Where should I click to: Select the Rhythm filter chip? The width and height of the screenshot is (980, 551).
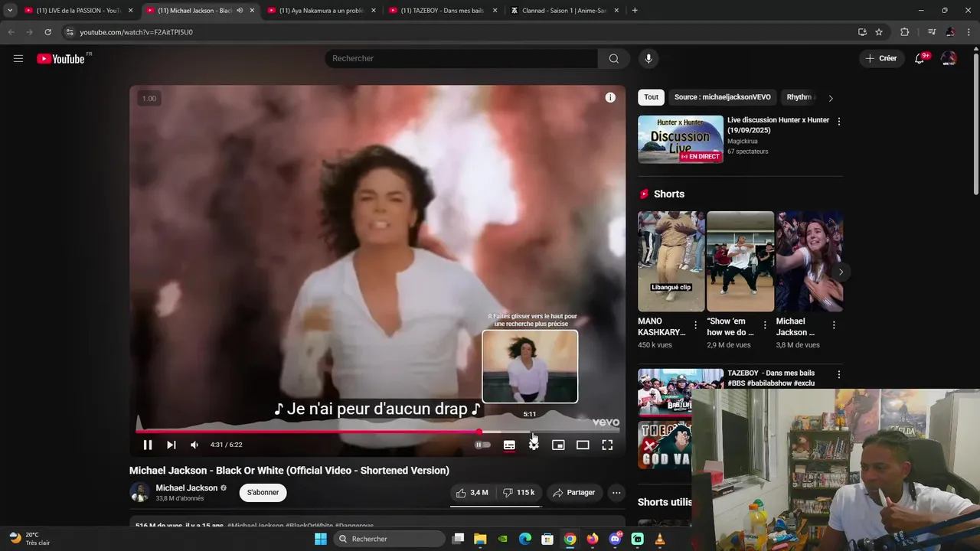799,97
